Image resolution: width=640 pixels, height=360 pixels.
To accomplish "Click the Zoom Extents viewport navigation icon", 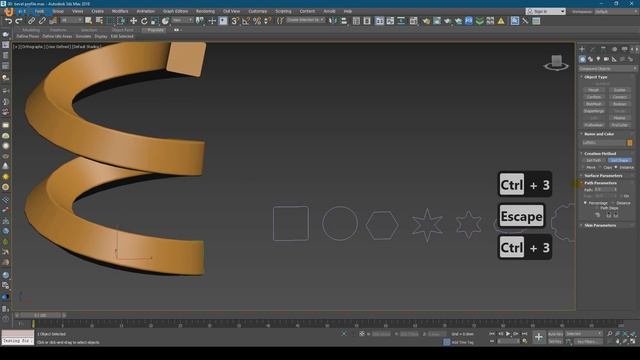I will [625, 334].
